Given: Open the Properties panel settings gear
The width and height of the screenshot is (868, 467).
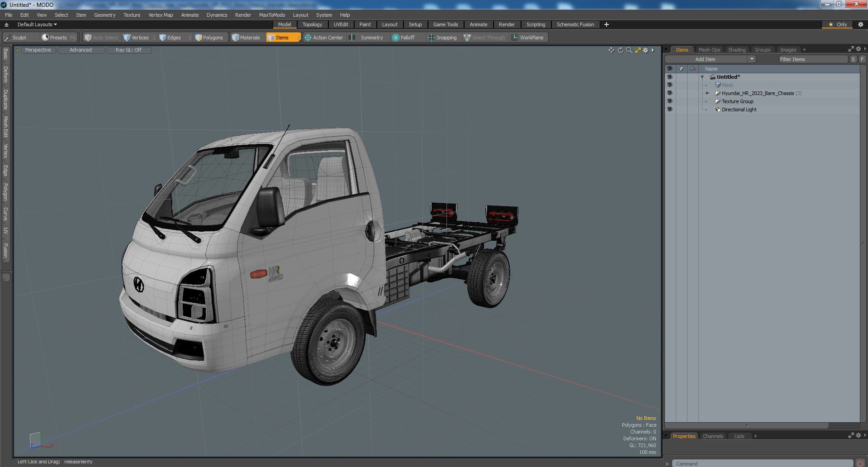Looking at the screenshot, I should pyautogui.click(x=858, y=435).
